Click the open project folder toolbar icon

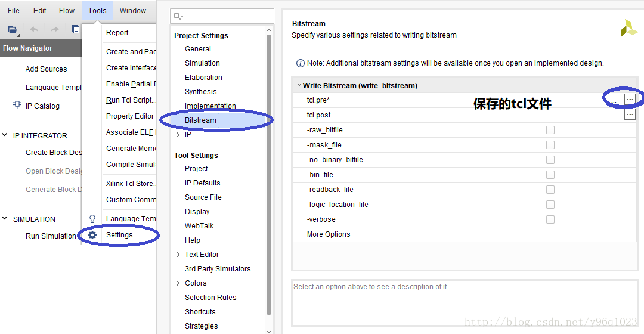(x=13, y=29)
